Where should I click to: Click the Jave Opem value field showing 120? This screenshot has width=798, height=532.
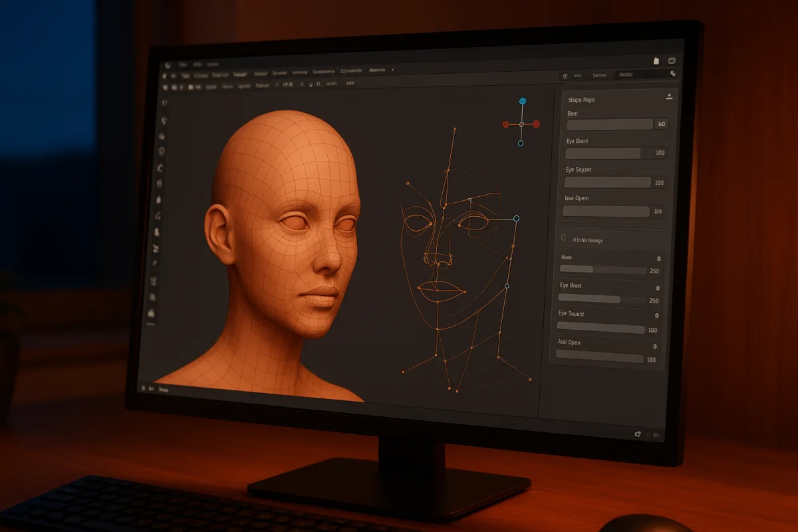tap(658, 211)
